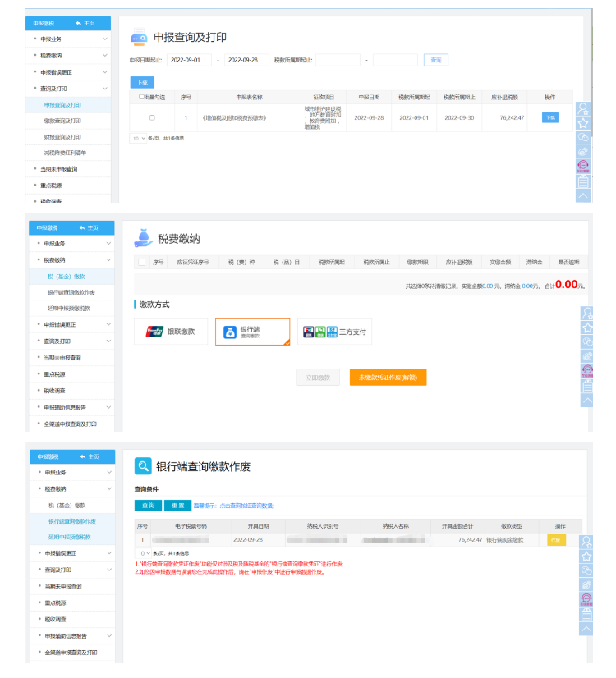Click the UnionPay logo in 银联缴款 option
This screenshot has height=678, width=616.
[154, 332]
